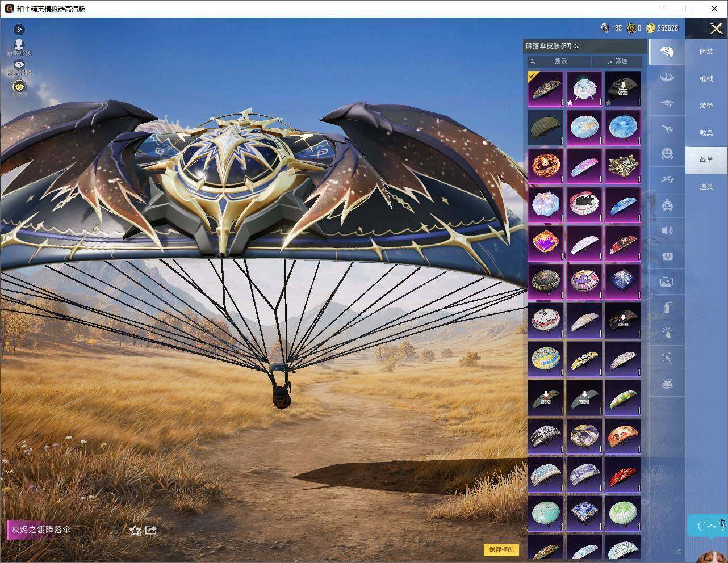Close the wardrobe with the X
This screenshot has width=728, height=563.
pos(716,28)
